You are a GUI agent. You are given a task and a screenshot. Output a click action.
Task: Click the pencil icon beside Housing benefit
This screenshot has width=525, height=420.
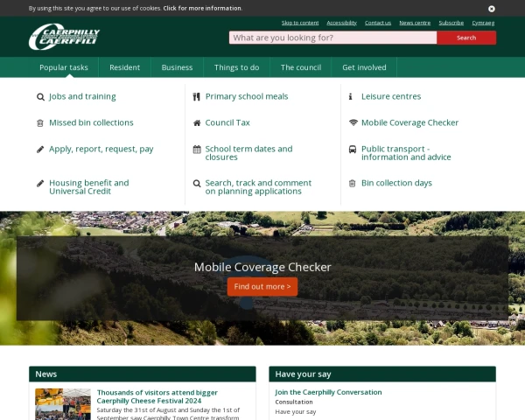[x=40, y=183]
